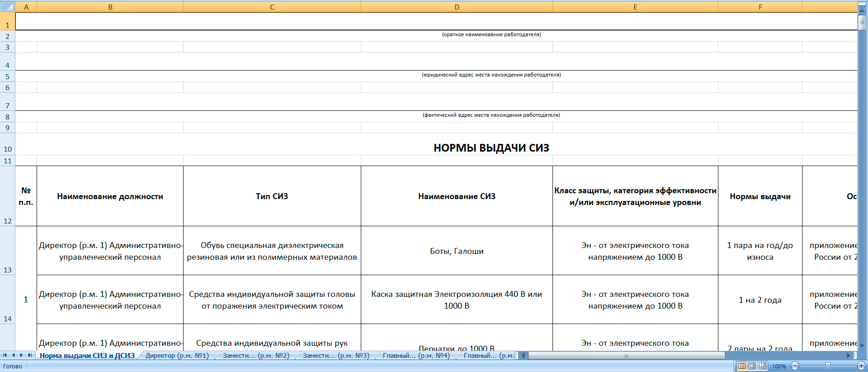Click the Select All corner button

click(x=7, y=6)
